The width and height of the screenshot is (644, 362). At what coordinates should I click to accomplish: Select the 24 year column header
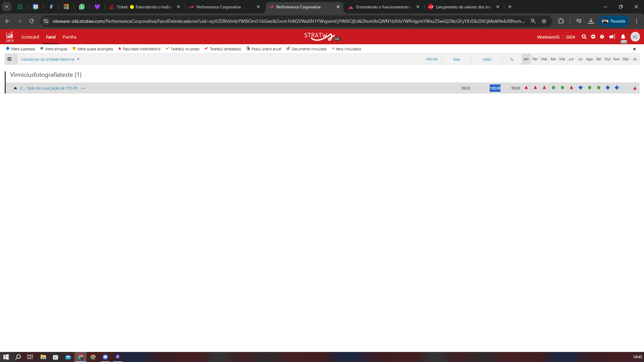(635, 59)
